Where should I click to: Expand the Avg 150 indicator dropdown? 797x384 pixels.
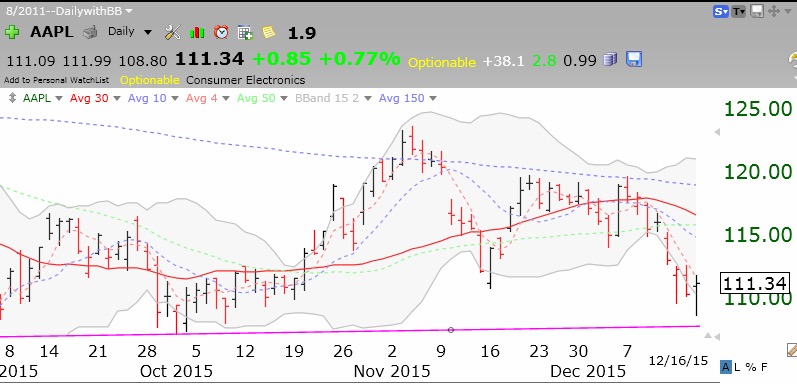[433, 99]
